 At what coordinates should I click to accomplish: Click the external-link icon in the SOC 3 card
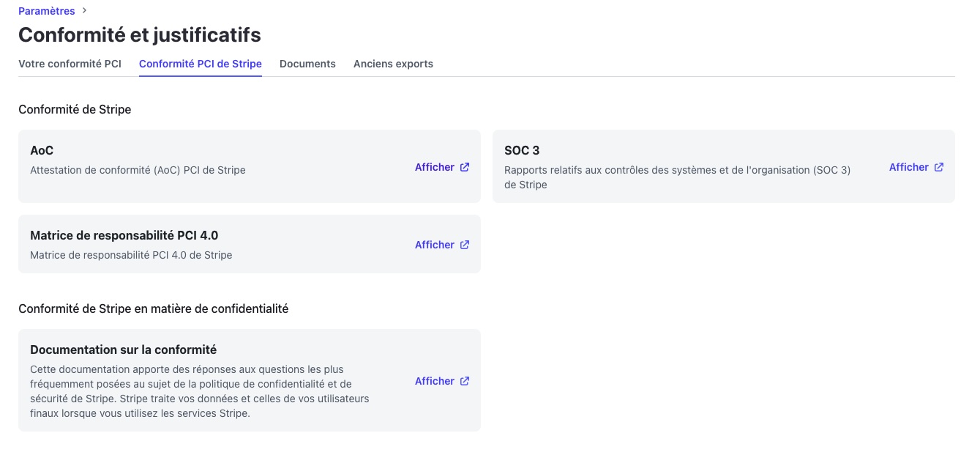coord(939,167)
